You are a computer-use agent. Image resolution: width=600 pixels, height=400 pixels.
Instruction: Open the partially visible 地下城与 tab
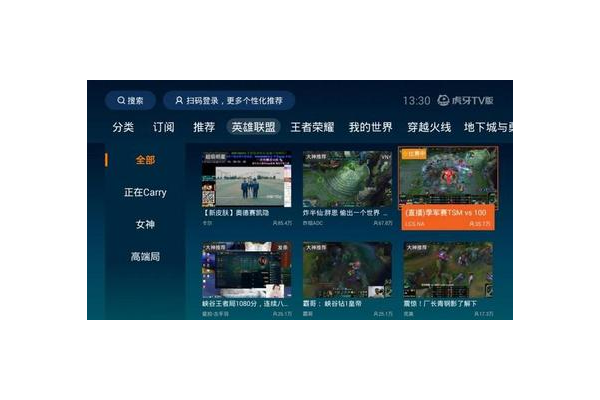[488, 127]
